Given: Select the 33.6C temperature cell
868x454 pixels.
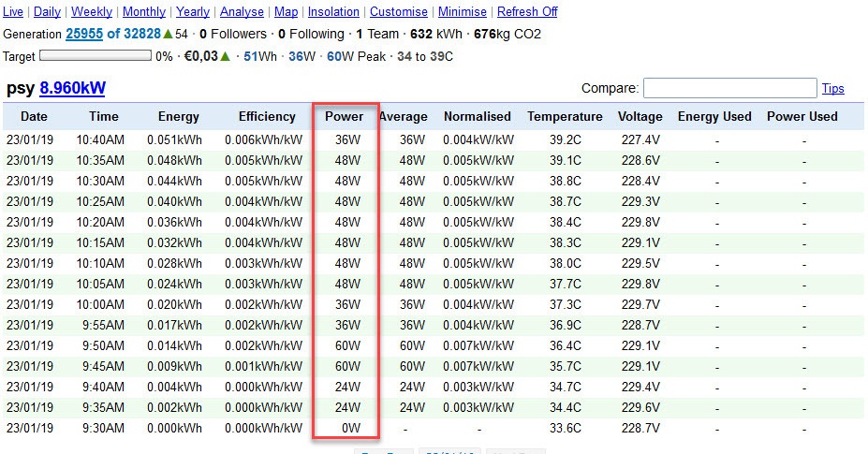Looking at the screenshot, I should (566, 428).
